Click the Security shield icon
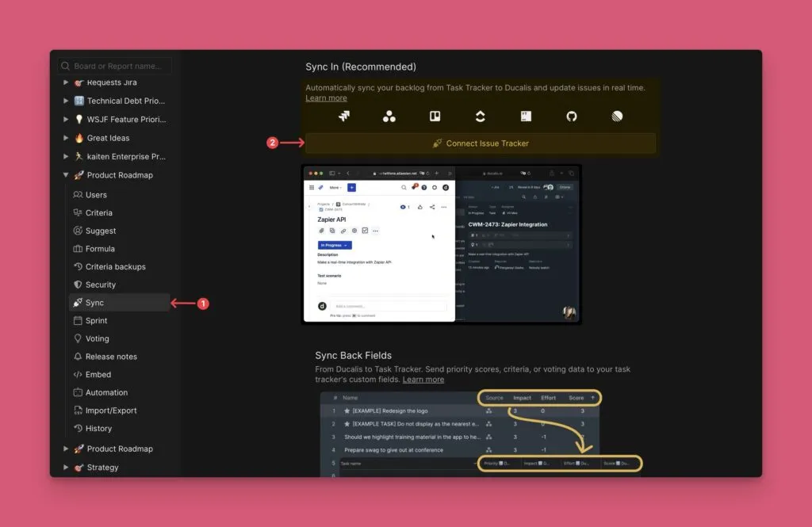The width and height of the screenshot is (812, 527). click(78, 285)
